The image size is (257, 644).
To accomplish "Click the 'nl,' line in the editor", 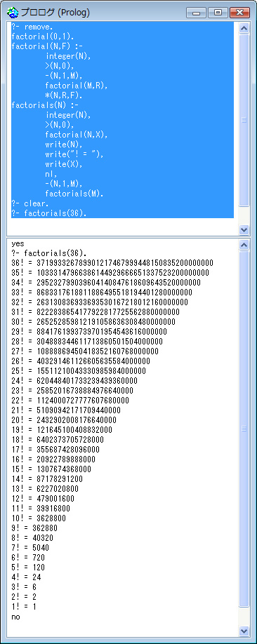I will point(51,174).
